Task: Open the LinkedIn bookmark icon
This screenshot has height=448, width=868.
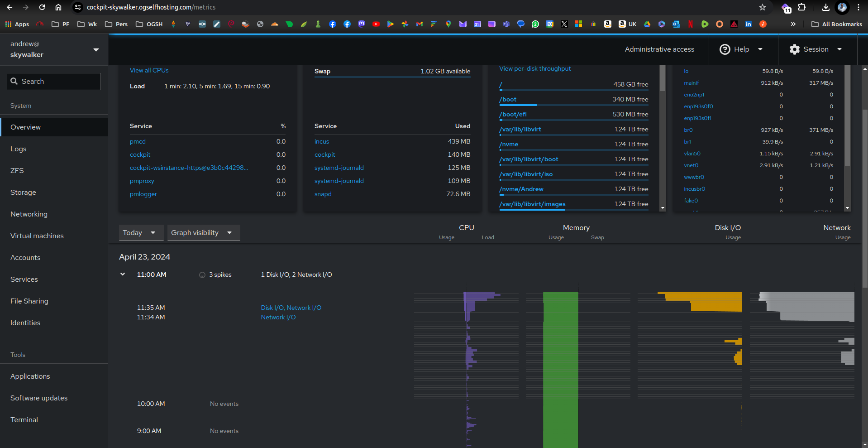Action: point(749,24)
